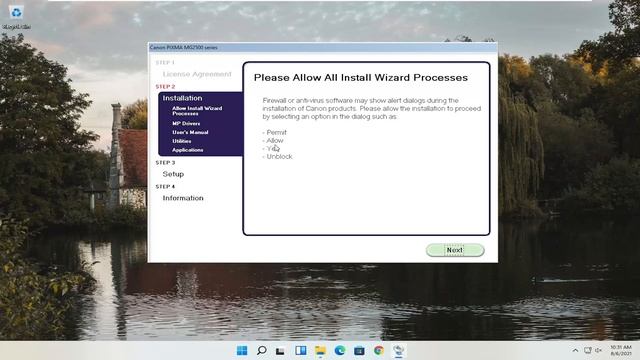Launch File Explorer from taskbar
The width and height of the screenshot is (640, 360).
(x=320, y=351)
